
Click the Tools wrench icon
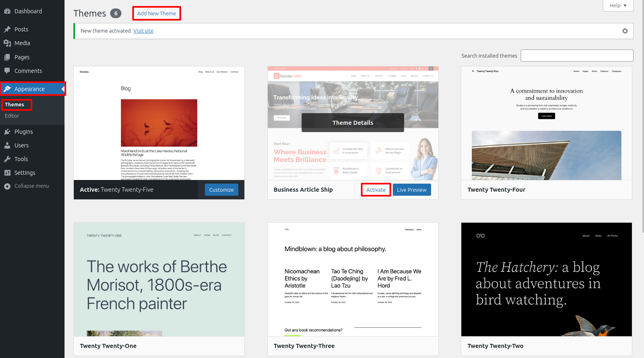coord(7,159)
